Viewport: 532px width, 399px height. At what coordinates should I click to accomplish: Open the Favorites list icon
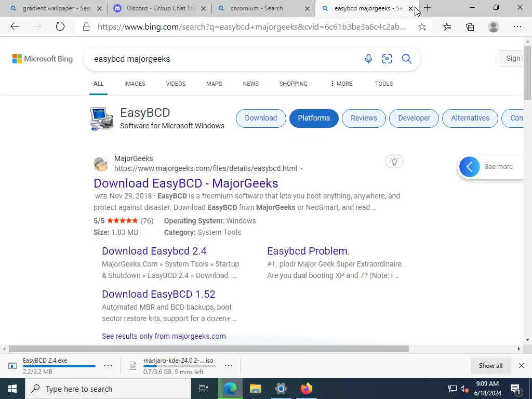(447, 27)
